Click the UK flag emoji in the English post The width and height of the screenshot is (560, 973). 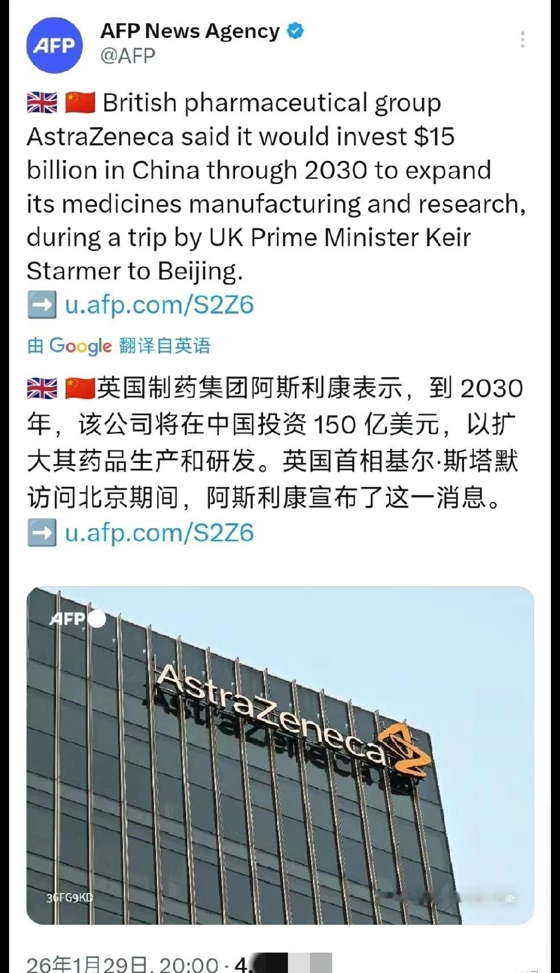point(42,103)
